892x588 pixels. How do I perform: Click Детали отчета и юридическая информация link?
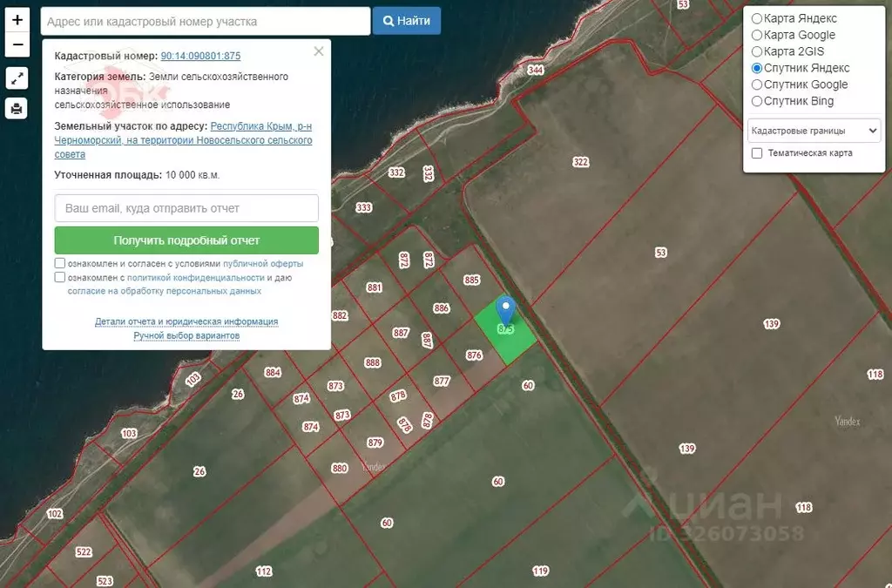pyautogui.click(x=186, y=321)
